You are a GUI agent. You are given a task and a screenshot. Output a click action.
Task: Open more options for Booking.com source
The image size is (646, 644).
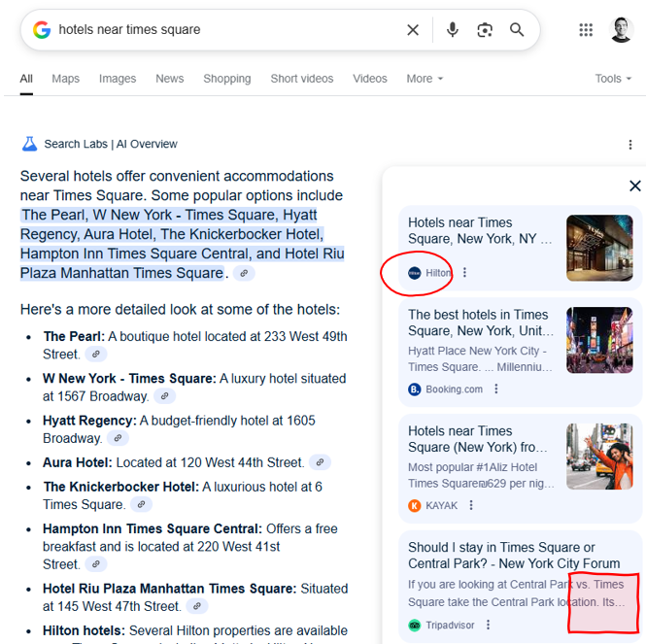pos(496,389)
